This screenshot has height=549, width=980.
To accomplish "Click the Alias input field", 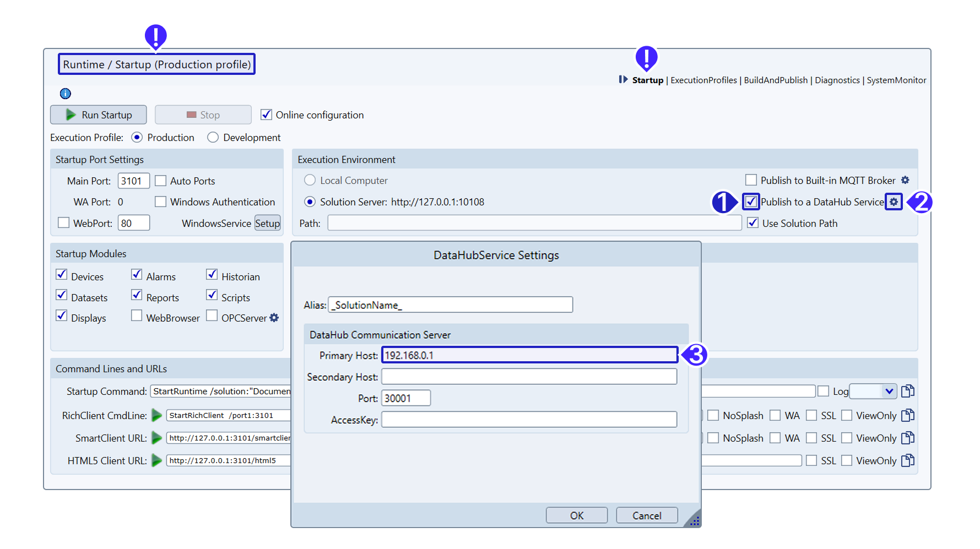I will pyautogui.click(x=451, y=305).
